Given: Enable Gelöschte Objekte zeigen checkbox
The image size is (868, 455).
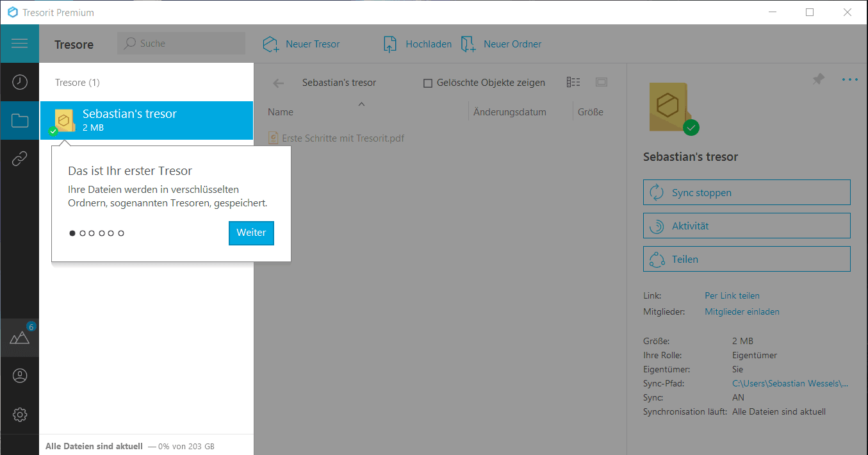Looking at the screenshot, I should pyautogui.click(x=428, y=83).
